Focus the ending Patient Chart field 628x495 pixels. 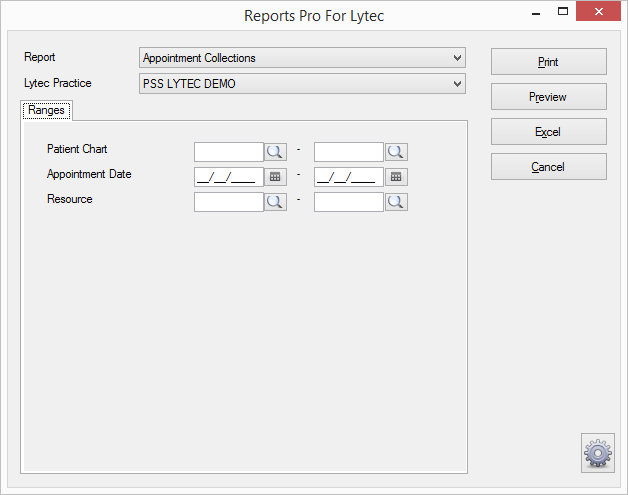[349, 152]
